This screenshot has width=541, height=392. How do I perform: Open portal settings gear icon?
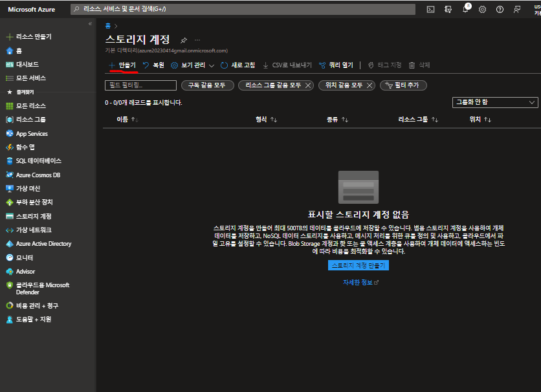[482, 9]
